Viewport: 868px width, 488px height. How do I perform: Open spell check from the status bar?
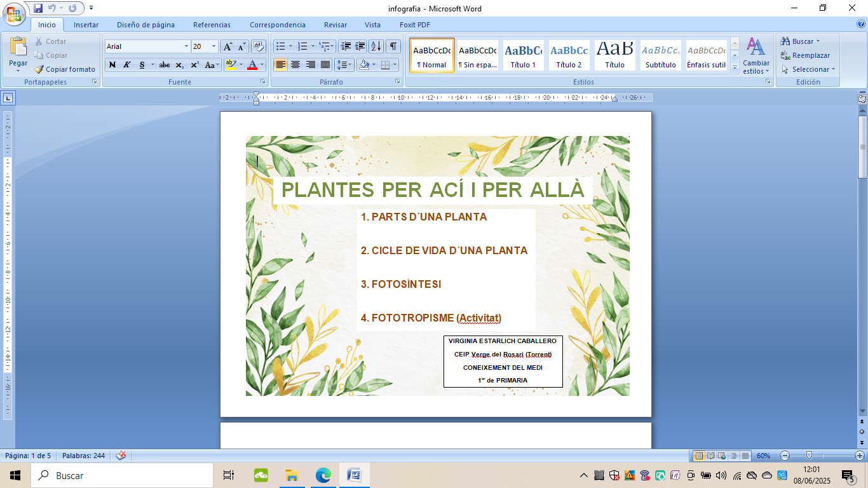120,455
